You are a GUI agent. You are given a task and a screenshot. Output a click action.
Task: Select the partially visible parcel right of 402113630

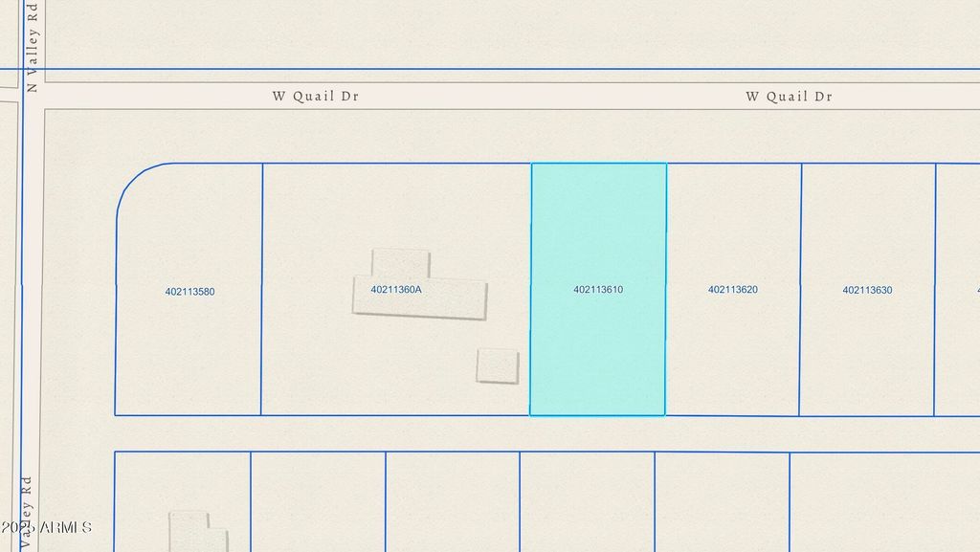pos(958,287)
